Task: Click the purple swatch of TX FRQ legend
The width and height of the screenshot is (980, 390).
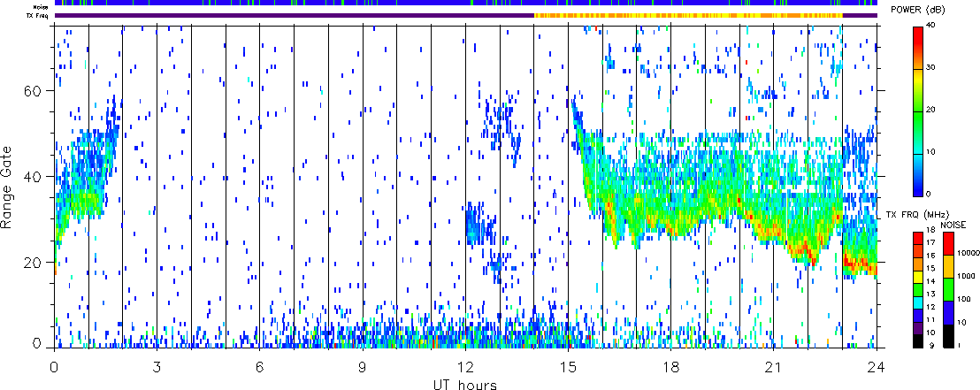Action: [x=918, y=329]
